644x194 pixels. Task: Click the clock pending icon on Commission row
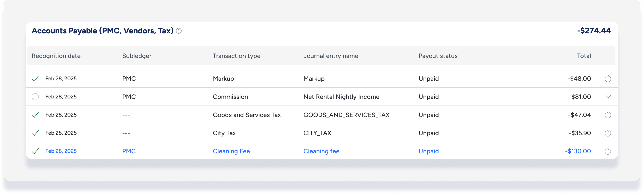tap(35, 97)
